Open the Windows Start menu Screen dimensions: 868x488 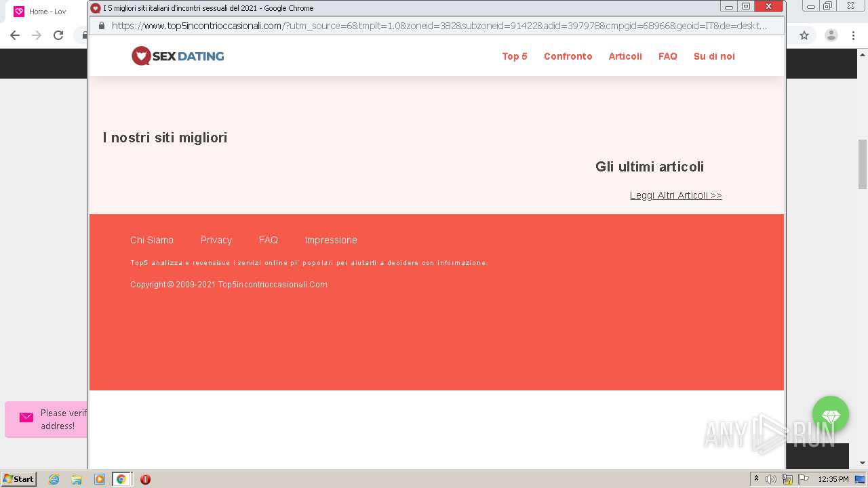(x=19, y=479)
